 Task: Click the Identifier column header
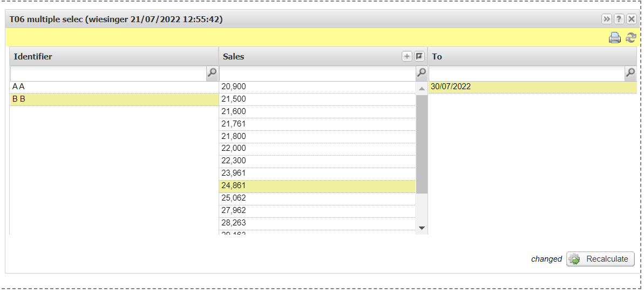pyautogui.click(x=114, y=56)
